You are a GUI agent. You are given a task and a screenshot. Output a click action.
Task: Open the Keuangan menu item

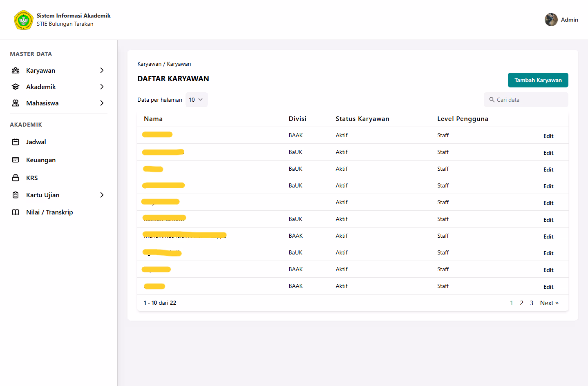point(41,160)
